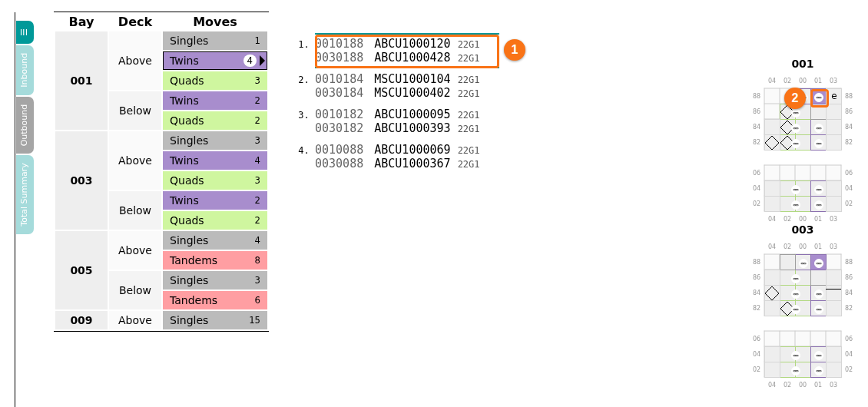Select Singles moves for bay 001 Above
The height and width of the screenshot is (407, 868).
215,41
